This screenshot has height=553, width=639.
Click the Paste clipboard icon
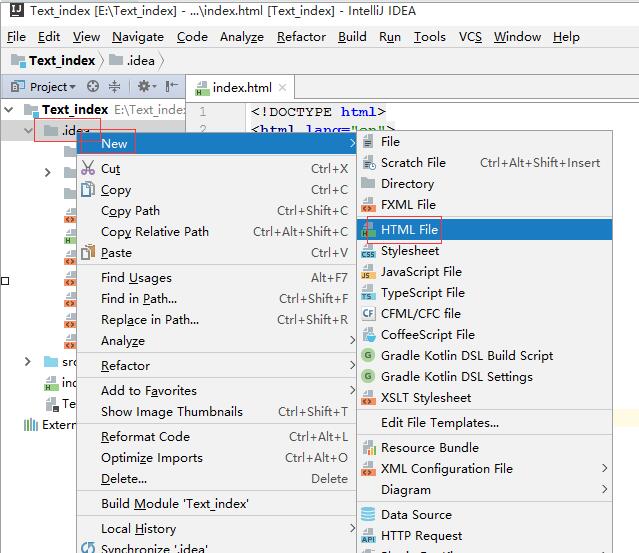point(88,252)
